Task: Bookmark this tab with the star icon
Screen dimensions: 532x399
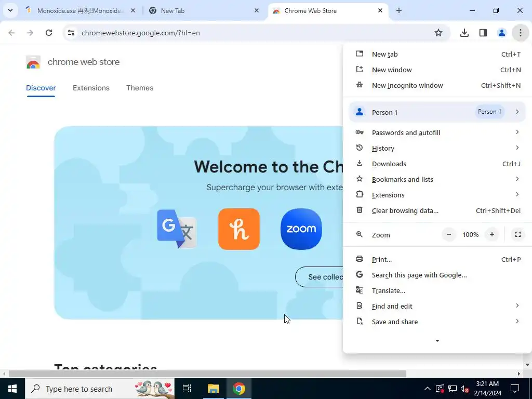Action: pyautogui.click(x=438, y=33)
